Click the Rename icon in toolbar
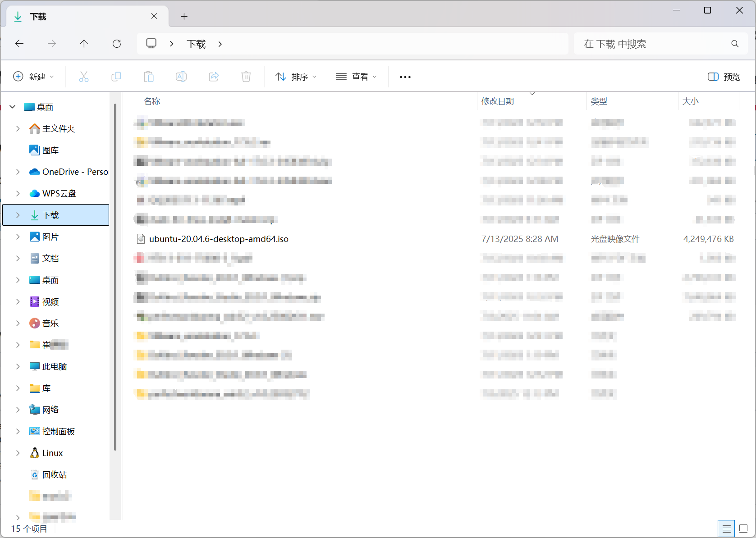This screenshot has height=538, width=756. point(181,77)
